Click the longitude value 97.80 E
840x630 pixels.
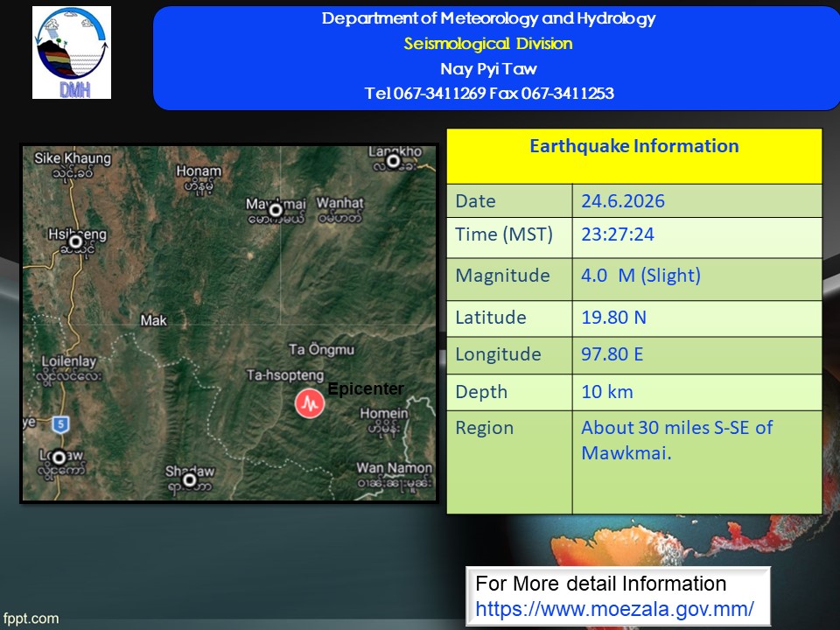(612, 354)
